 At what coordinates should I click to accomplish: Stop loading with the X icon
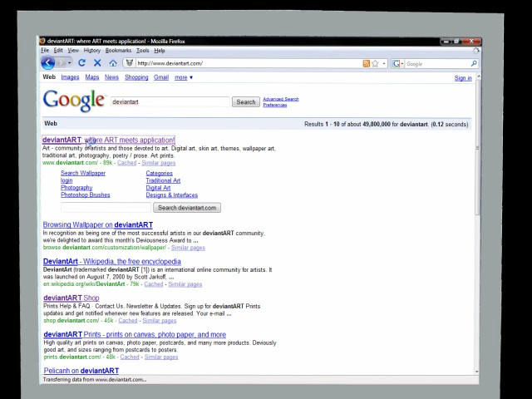(x=97, y=63)
